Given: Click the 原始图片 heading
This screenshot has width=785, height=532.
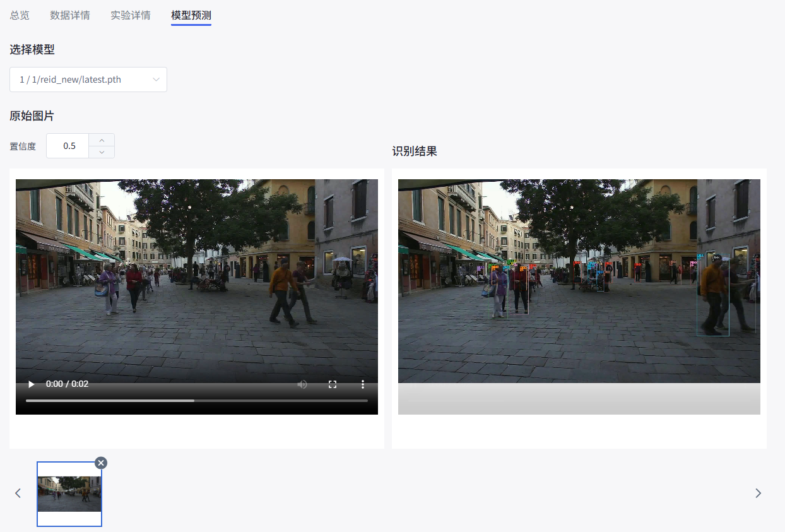Looking at the screenshot, I should click(32, 116).
